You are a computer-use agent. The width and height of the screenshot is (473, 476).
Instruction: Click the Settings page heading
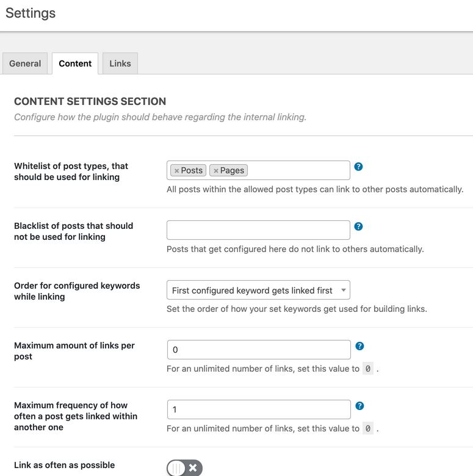tap(31, 13)
